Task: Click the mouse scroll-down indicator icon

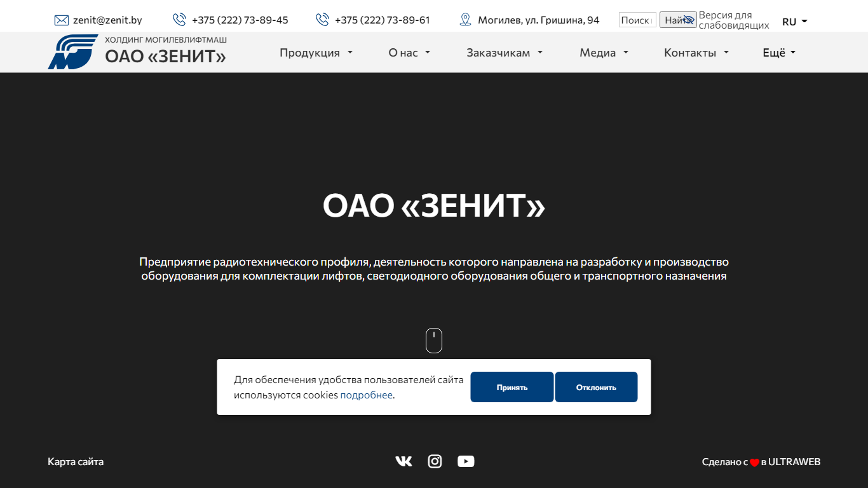Action: point(434,341)
